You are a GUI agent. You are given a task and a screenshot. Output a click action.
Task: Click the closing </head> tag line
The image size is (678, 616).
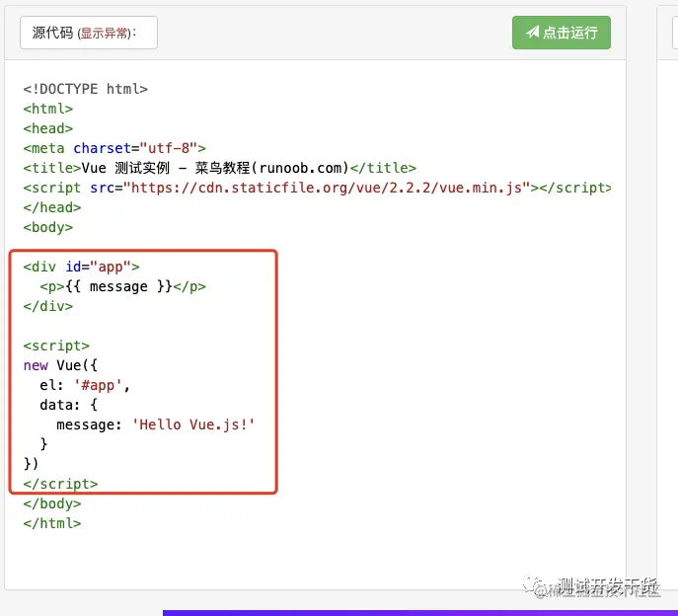coord(52,207)
